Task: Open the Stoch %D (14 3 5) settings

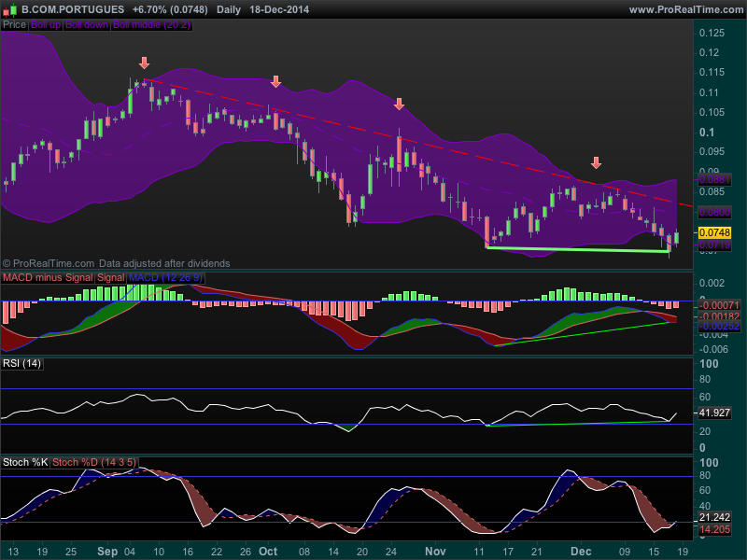Action: 94,462
